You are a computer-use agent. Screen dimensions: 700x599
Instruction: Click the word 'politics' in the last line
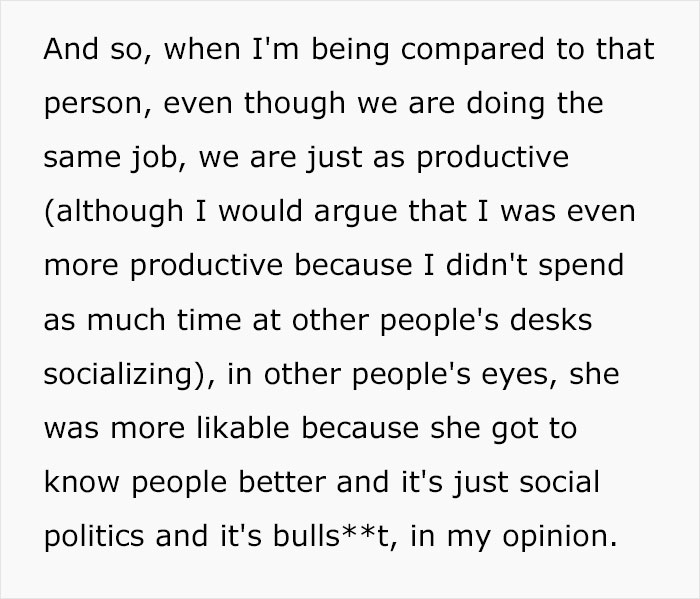(94, 536)
